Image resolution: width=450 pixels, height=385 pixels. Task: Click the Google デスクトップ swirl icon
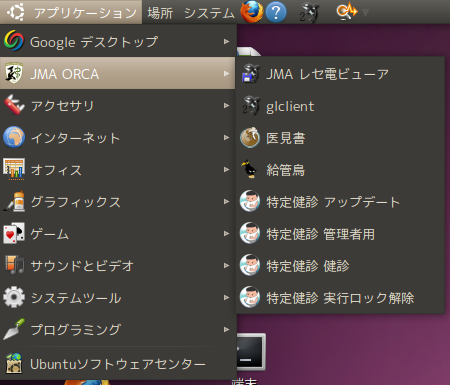14,41
